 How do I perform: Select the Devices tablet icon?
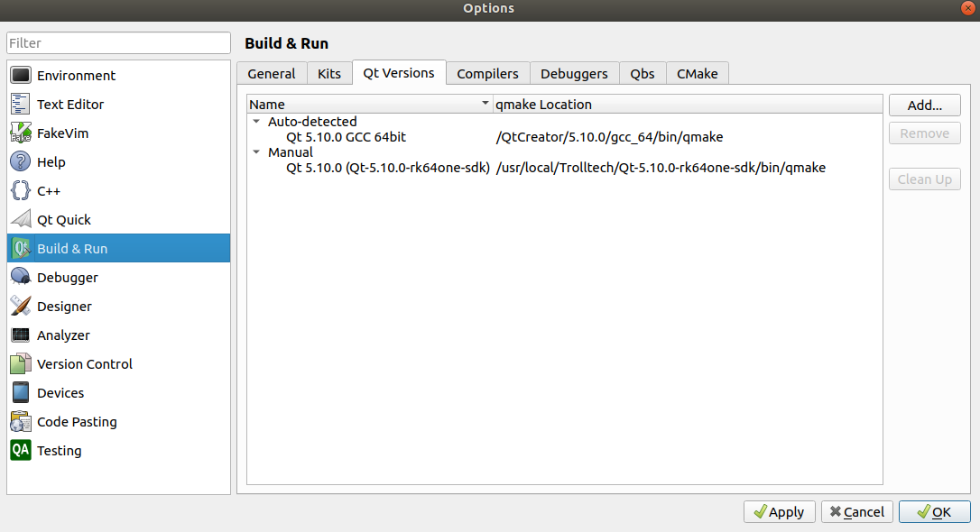tap(21, 392)
